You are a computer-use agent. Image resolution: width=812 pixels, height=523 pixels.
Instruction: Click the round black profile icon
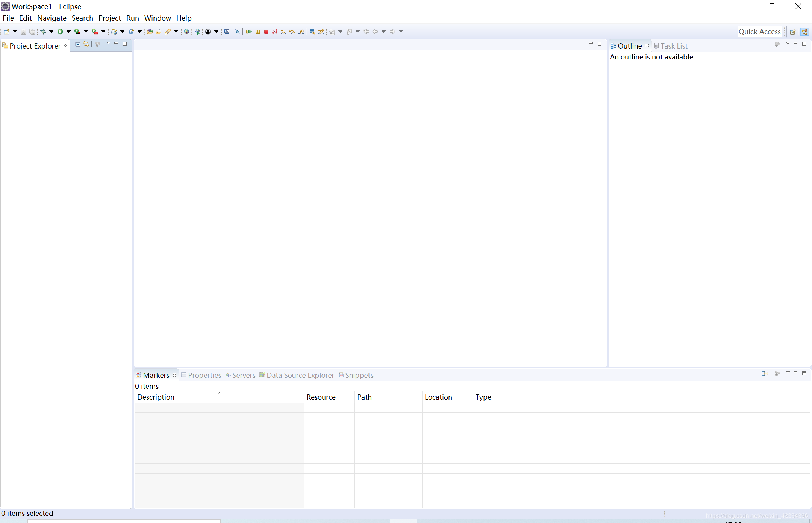208,32
